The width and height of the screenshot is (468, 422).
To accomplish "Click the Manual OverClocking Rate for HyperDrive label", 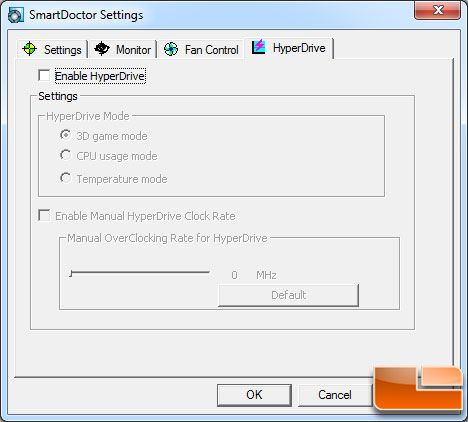I will (x=167, y=238).
